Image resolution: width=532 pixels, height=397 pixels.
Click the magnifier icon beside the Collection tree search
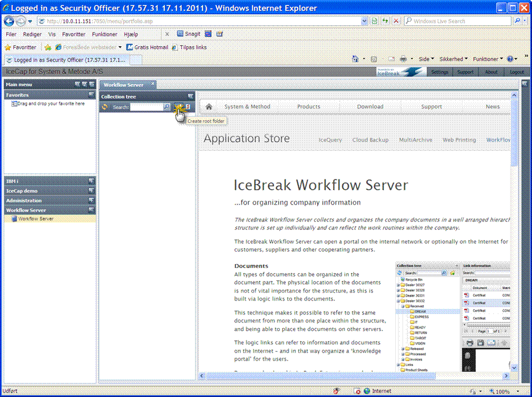click(167, 107)
